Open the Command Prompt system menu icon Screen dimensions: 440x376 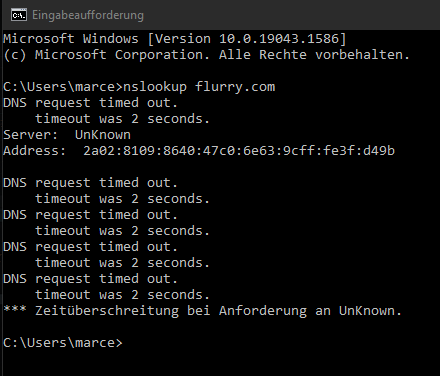[x=19, y=15]
